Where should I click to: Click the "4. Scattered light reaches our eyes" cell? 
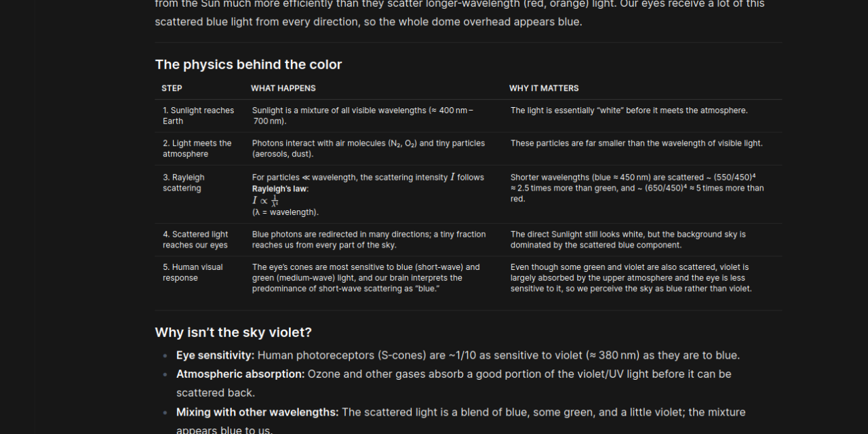[195, 239]
